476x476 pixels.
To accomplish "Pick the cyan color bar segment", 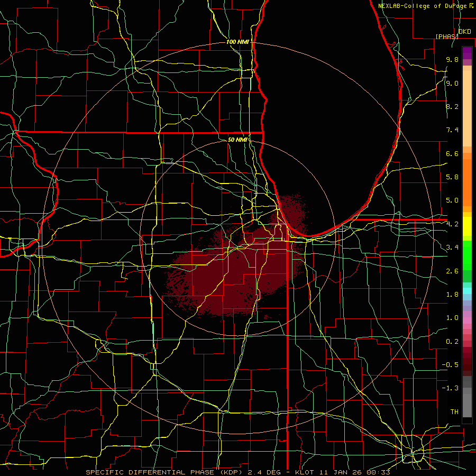I will (x=467, y=291).
